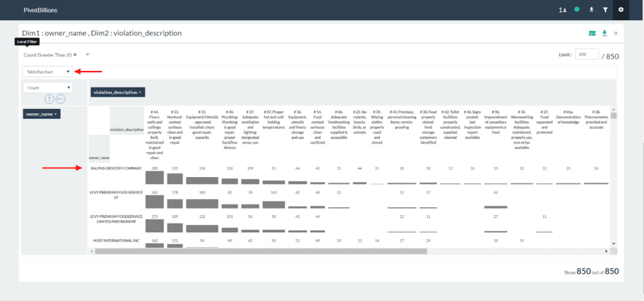Expand the violation_description dimension dropdown
The width and height of the screenshot is (644, 301).
[x=118, y=92]
